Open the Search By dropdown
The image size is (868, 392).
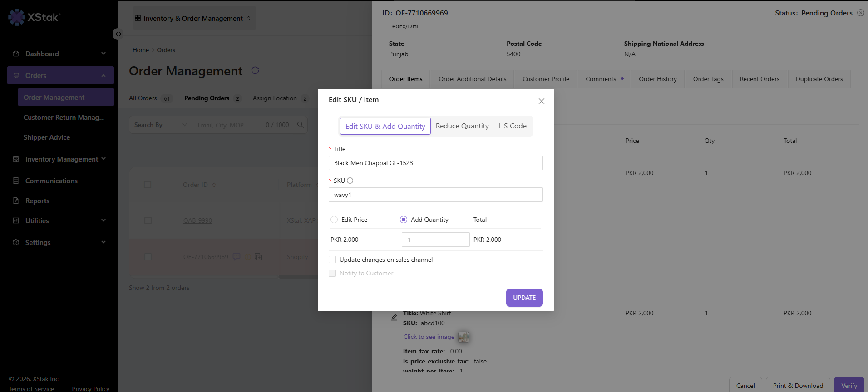[x=161, y=125]
